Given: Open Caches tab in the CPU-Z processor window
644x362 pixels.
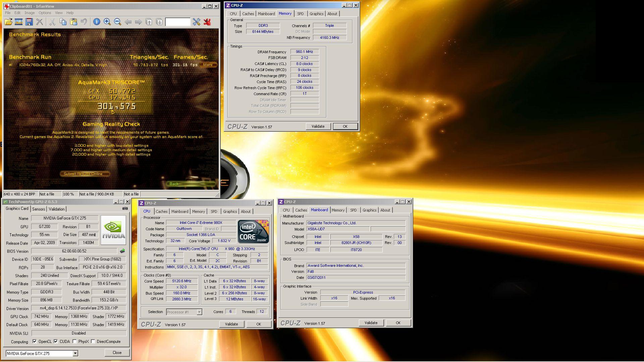Looking at the screenshot, I should coord(162,212).
